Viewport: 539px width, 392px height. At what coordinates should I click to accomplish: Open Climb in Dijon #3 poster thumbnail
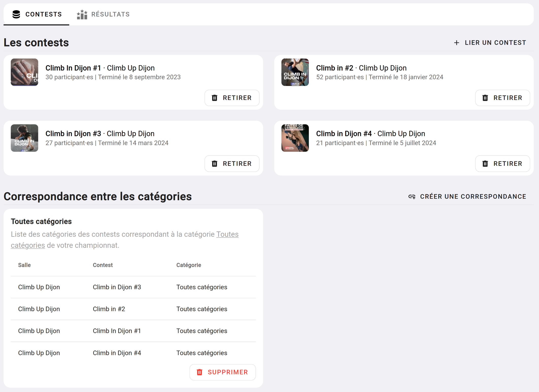pyautogui.click(x=25, y=138)
